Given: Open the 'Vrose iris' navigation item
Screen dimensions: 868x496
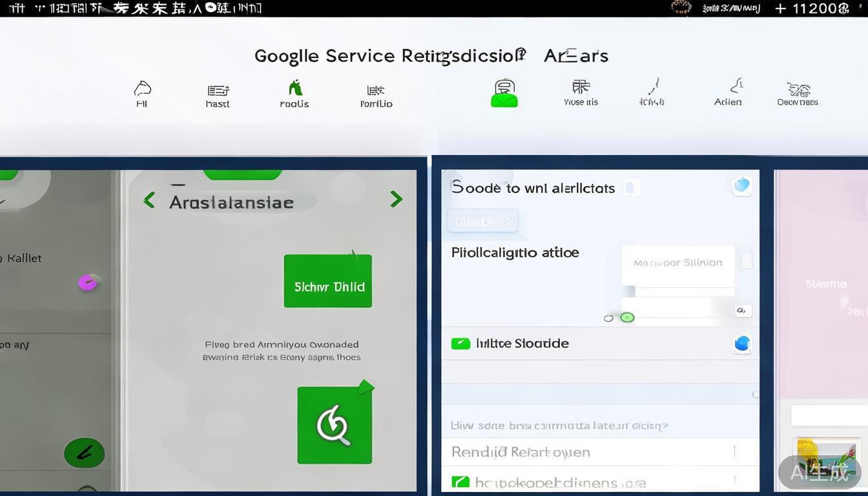Looking at the screenshot, I should click(x=581, y=92).
